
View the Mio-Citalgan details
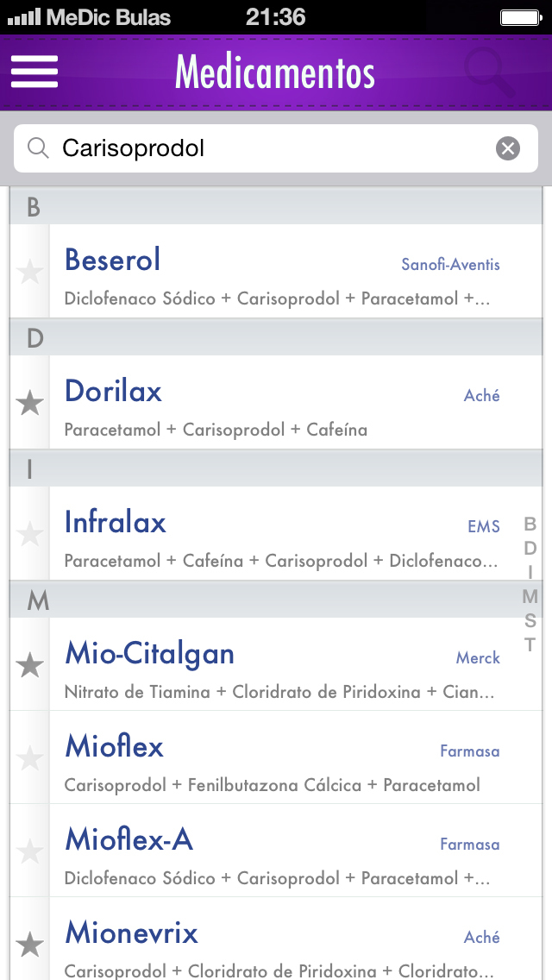[x=276, y=666]
